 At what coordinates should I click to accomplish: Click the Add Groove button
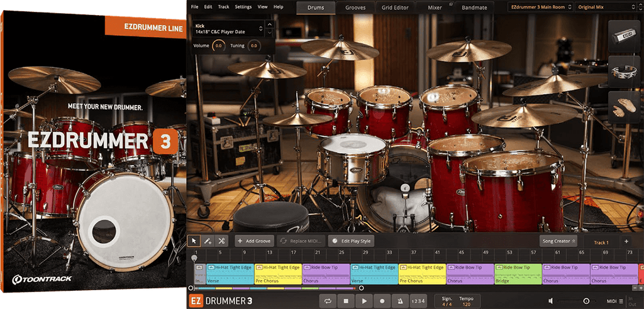click(254, 241)
